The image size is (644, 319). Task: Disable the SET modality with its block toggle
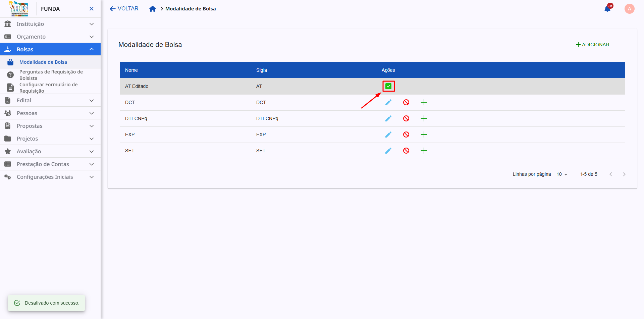(406, 151)
